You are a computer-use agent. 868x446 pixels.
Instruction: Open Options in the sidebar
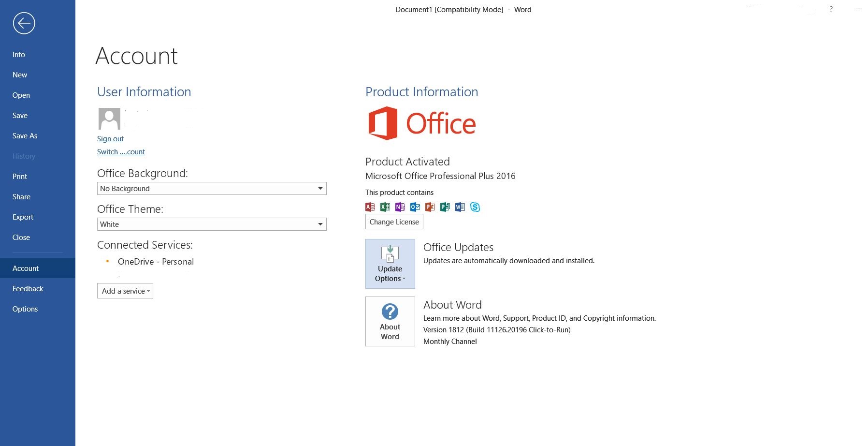tap(38, 309)
